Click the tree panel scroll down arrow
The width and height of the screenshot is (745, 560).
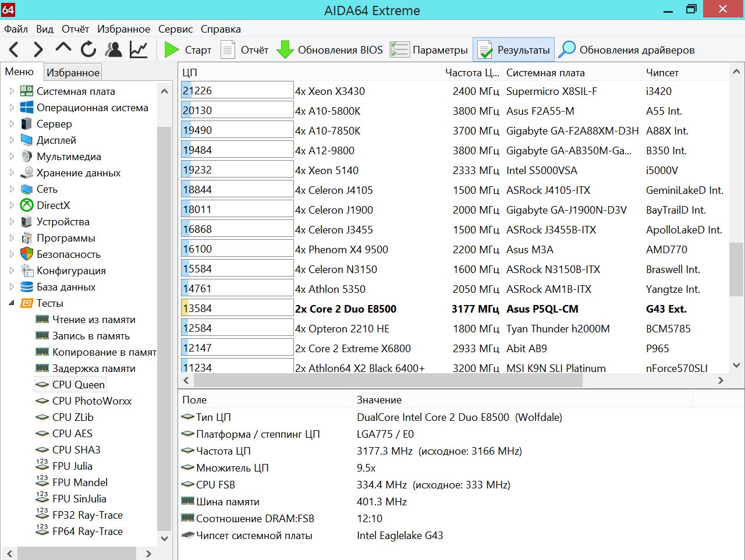click(x=164, y=538)
